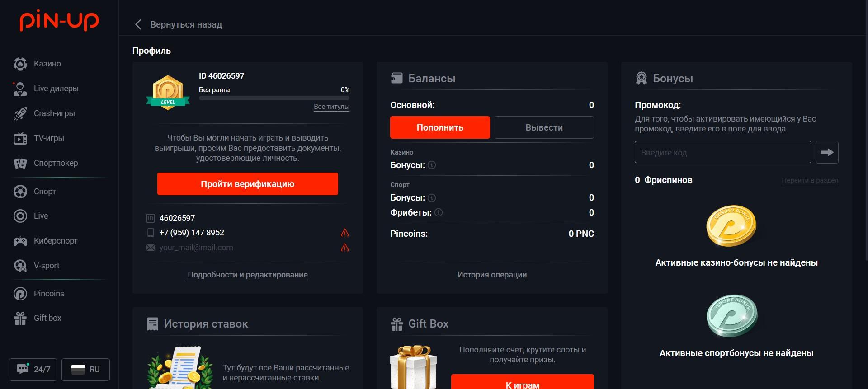Screen dimensions: 868x389
Task: Click the bet history receipt image
Action: point(180,367)
